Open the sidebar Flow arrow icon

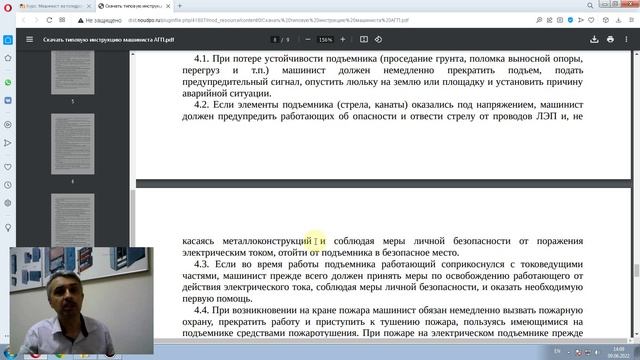[8, 143]
